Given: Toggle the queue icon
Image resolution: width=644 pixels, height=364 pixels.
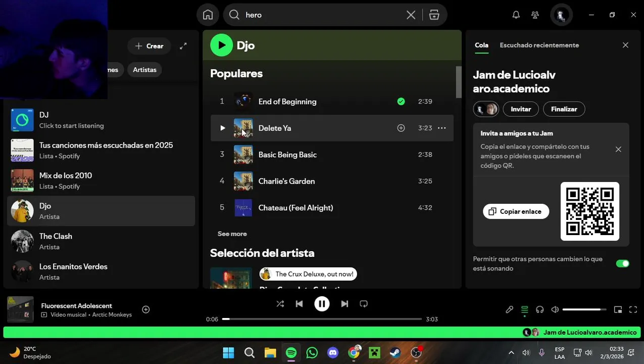Looking at the screenshot, I should [x=524, y=309].
